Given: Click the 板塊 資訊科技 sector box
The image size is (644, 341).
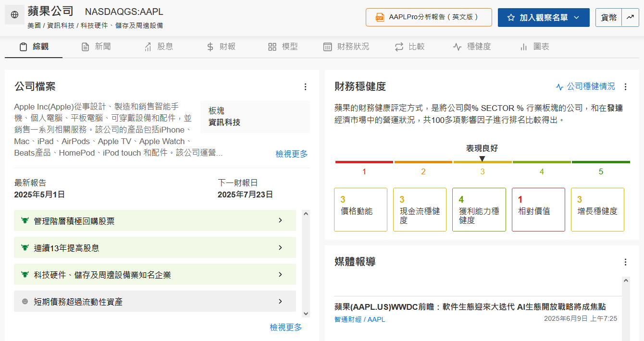Looking at the screenshot, I should point(255,117).
